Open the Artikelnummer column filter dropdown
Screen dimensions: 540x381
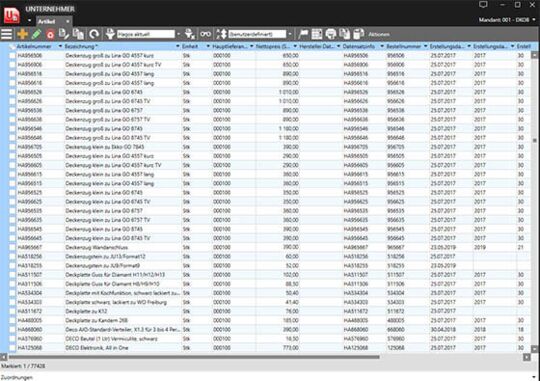[60, 46]
